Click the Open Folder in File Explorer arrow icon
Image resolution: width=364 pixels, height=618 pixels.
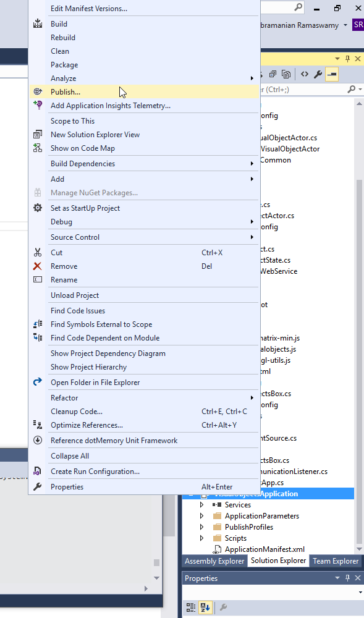37,382
